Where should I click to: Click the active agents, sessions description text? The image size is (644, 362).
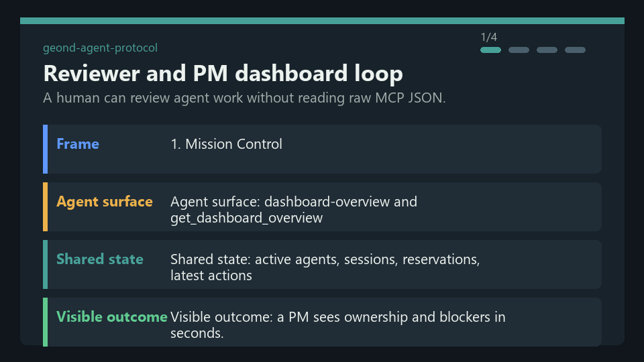325,267
